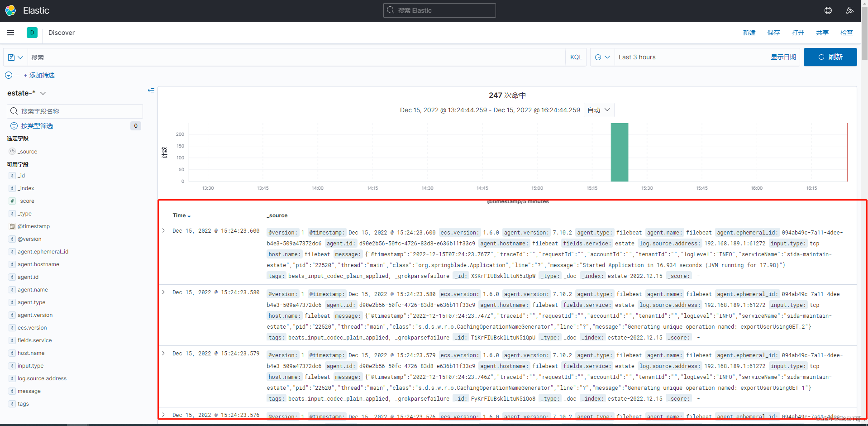Screen dimensions: 868x426
Task: Click the magnifier in field search box
Action: click(x=14, y=111)
